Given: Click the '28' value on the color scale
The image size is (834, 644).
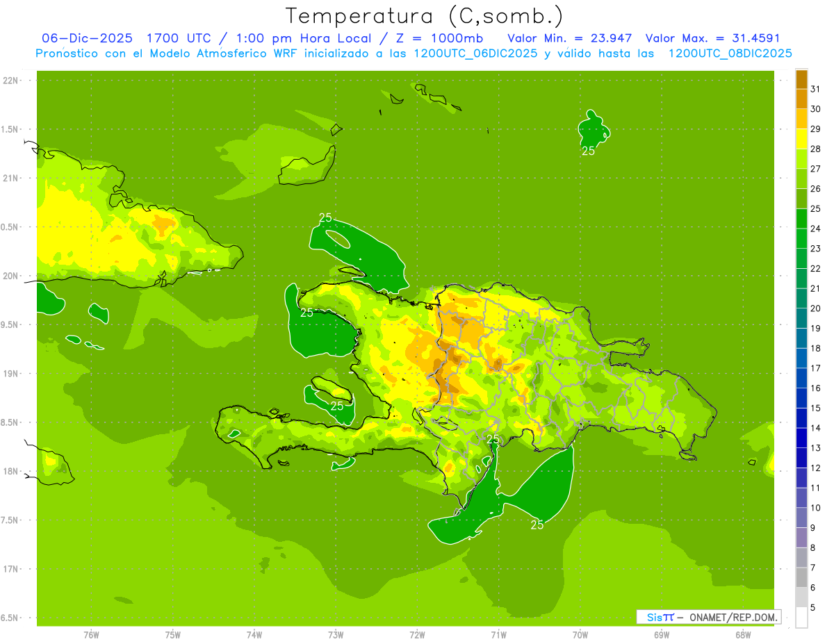Looking at the screenshot, I should [815, 149].
